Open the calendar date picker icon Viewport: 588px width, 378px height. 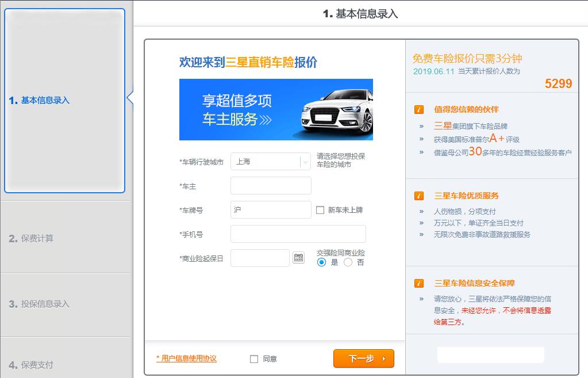click(x=298, y=258)
